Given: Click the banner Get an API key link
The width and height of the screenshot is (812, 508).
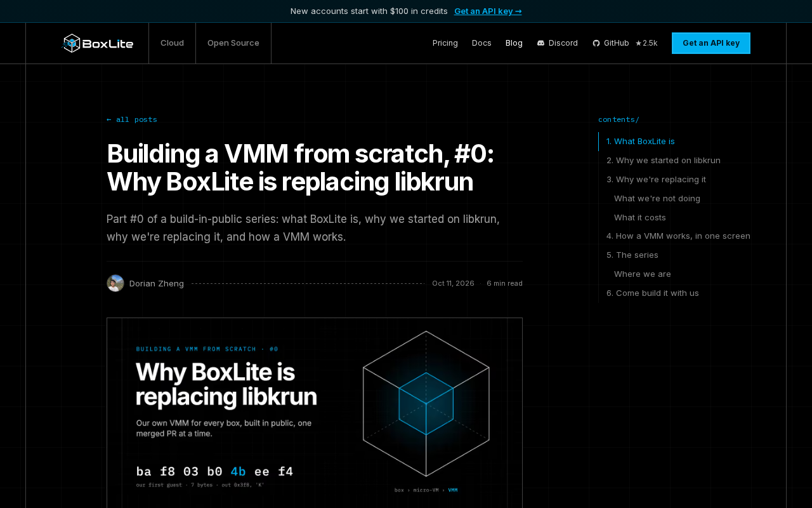Looking at the screenshot, I should 488,11.
